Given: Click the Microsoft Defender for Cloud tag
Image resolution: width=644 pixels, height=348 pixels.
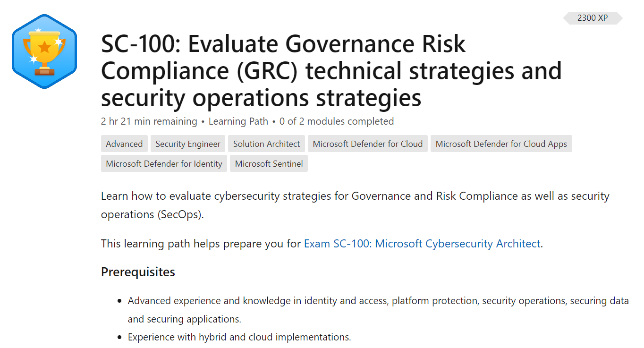Looking at the screenshot, I should [367, 144].
